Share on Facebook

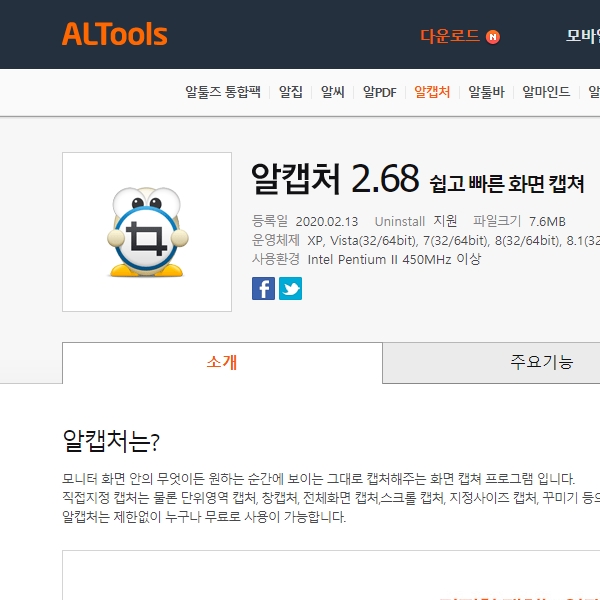click(263, 289)
